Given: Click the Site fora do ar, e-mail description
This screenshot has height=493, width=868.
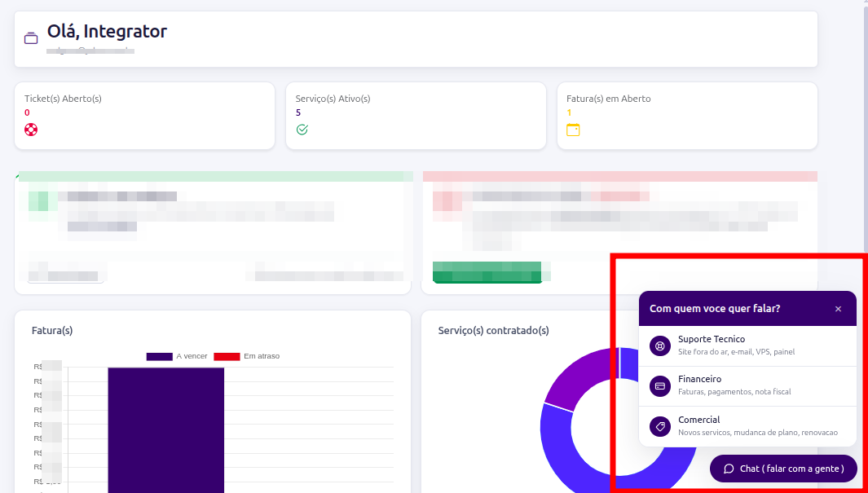Looking at the screenshot, I should [736, 352].
